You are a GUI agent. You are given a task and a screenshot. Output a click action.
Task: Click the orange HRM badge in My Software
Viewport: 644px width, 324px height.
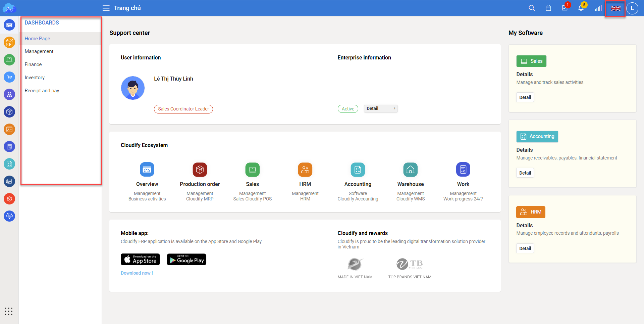(x=531, y=212)
